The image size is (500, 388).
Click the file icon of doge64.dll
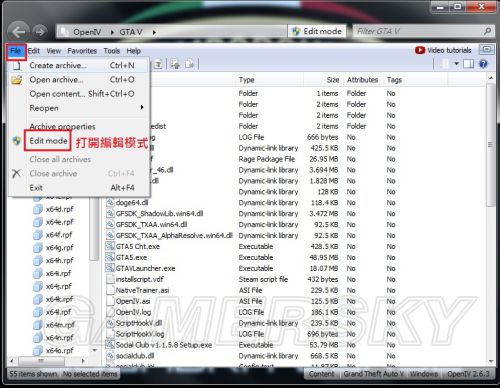coord(110,203)
